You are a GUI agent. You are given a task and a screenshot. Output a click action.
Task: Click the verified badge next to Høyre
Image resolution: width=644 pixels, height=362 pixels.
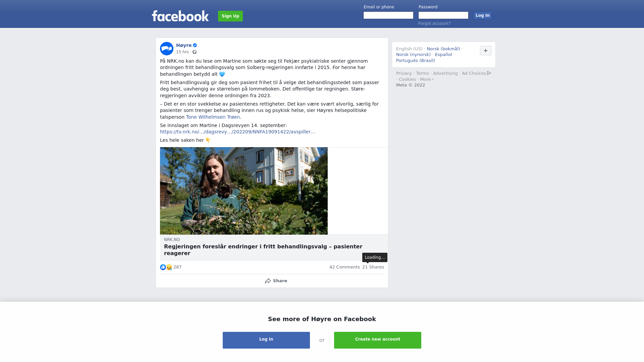click(x=195, y=45)
